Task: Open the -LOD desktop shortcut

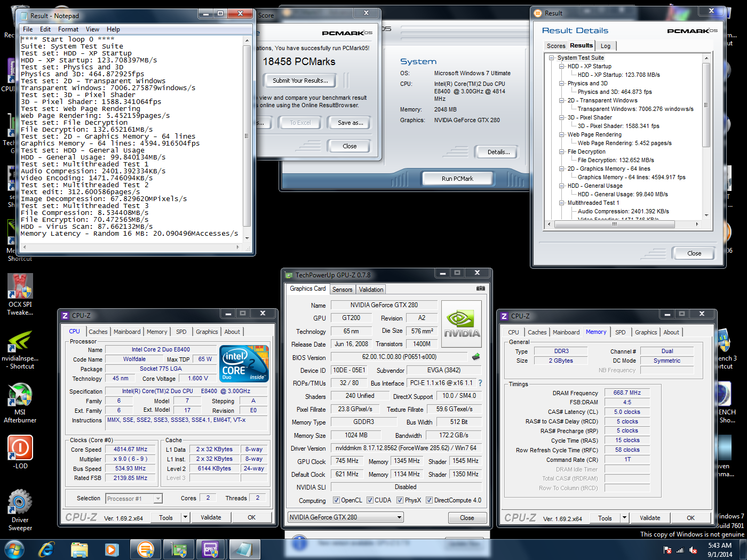Action: 20,452
